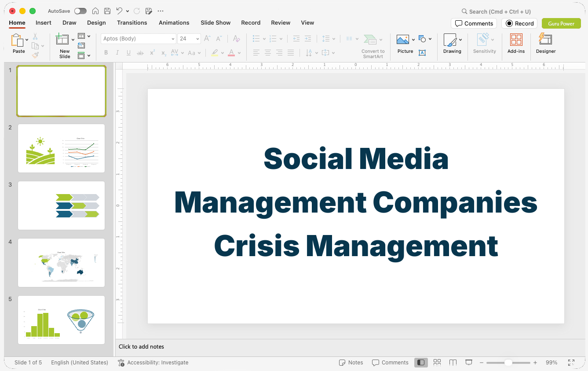Viewport: 588px width, 371px height.
Task: Cut selection with the scissors icon
Action: (35, 37)
